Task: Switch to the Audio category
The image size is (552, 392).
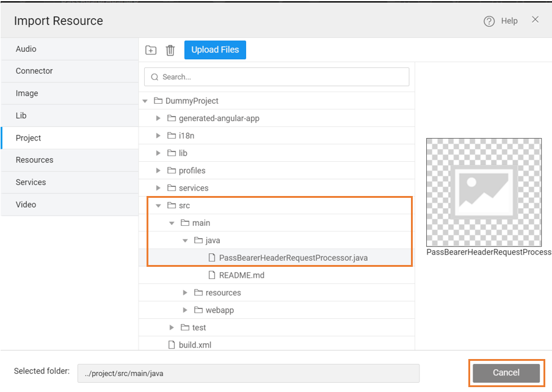Action: pos(26,49)
